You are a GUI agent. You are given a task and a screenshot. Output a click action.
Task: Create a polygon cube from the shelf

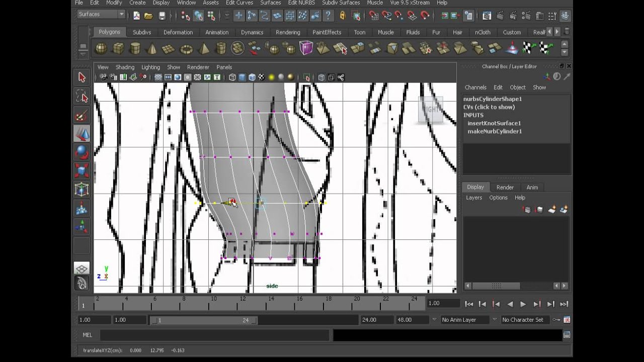point(118,48)
